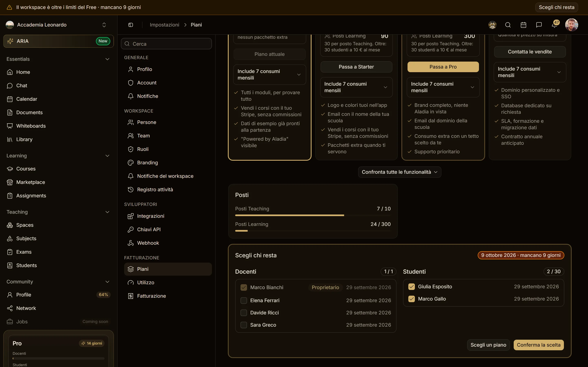Open the calendar icon in top bar

(523, 25)
